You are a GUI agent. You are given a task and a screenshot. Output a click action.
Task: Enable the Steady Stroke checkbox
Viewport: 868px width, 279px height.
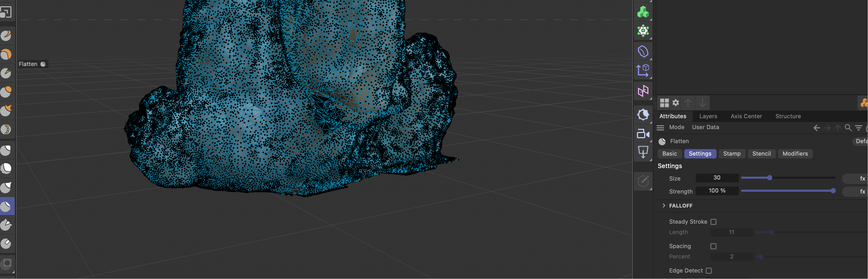pyautogui.click(x=713, y=222)
